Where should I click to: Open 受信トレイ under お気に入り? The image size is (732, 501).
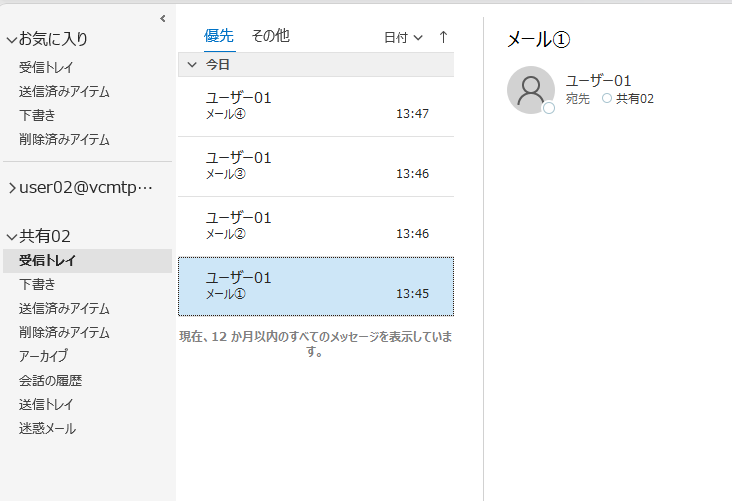(x=46, y=67)
